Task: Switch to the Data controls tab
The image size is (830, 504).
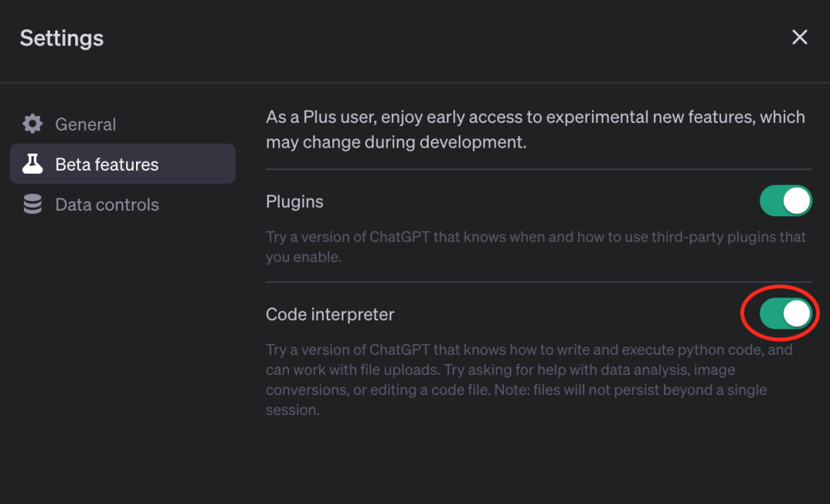Action: pos(107,204)
